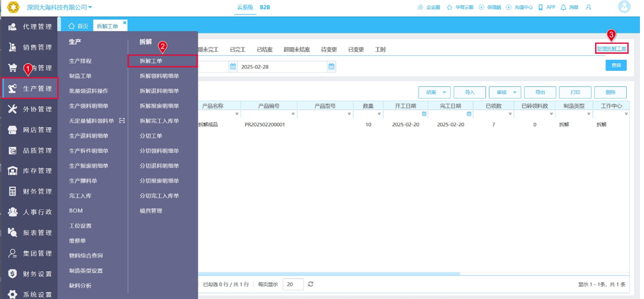Open 生产管理 in sidebar
The width and height of the screenshot is (644, 299).
coord(29,89)
